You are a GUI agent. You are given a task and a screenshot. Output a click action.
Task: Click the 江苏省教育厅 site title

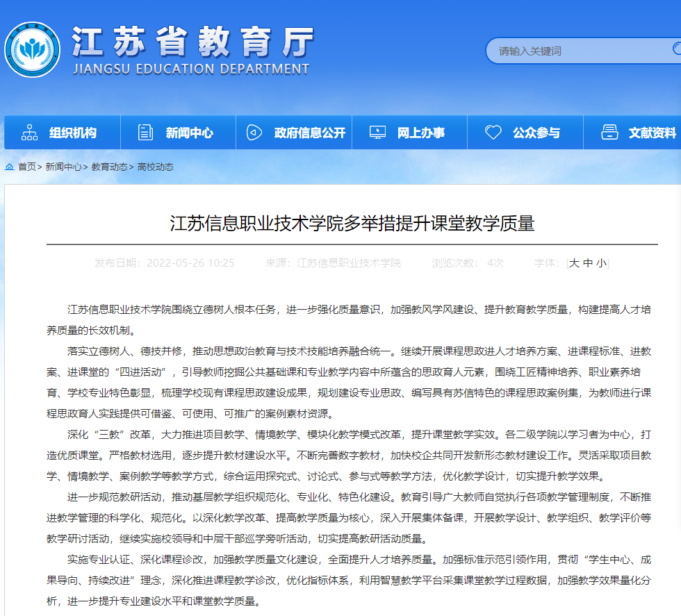(x=192, y=42)
